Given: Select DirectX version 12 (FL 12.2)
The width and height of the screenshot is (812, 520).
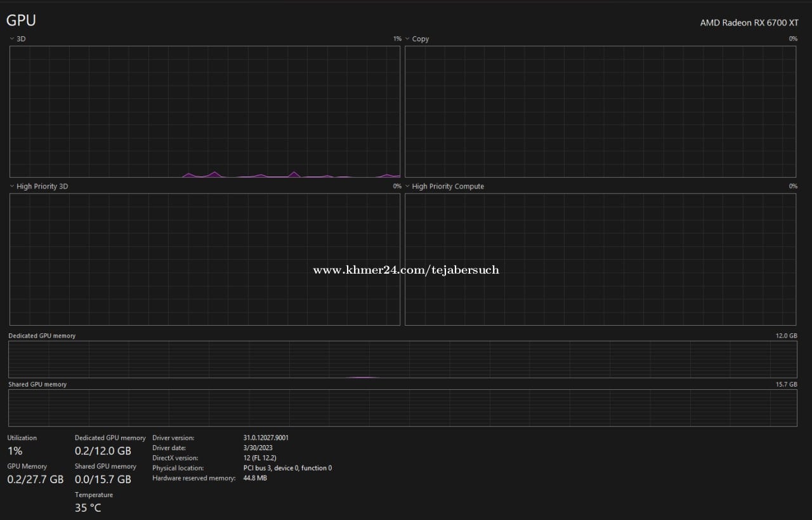Looking at the screenshot, I should click(259, 458).
